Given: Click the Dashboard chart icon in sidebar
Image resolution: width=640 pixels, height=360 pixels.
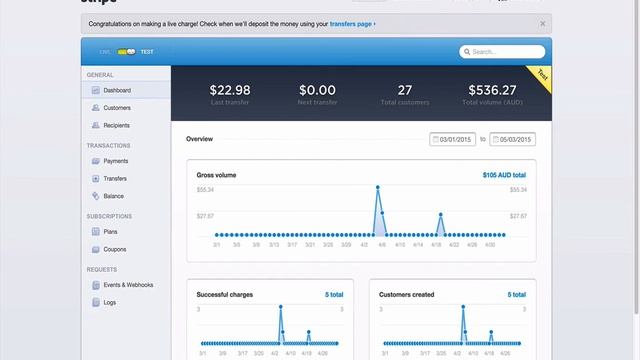Looking at the screenshot, I should pyautogui.click(x=96, y=90).
